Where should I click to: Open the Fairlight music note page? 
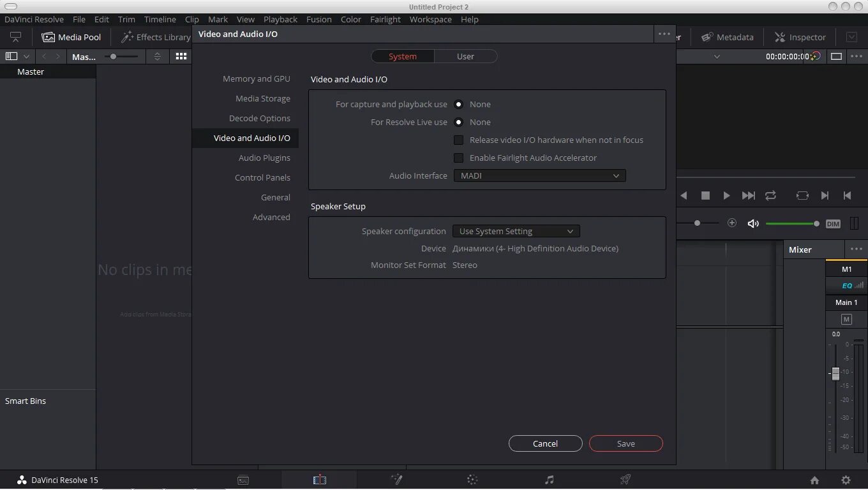tap(550, 480)
